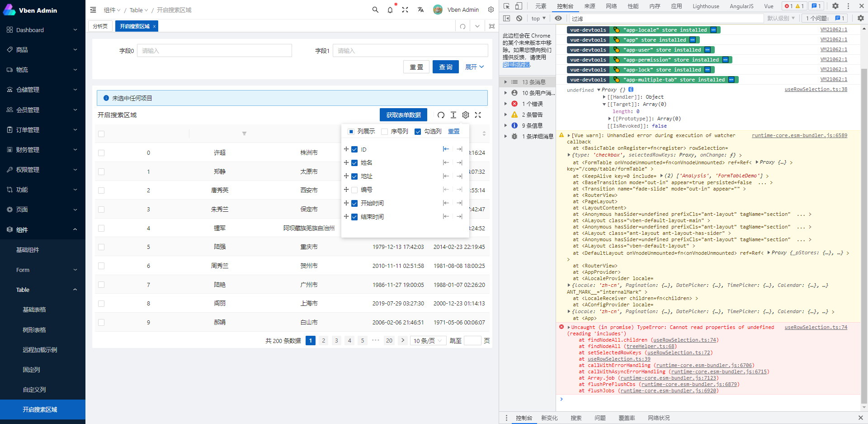868x424 pixels.
Task: Change page size via 10条/页 dropdown
Action: coord(428,340)
